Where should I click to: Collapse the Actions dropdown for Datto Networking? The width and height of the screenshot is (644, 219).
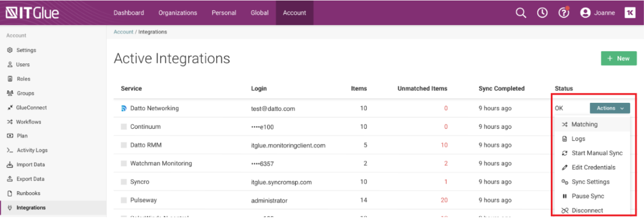tap(610, 108)
